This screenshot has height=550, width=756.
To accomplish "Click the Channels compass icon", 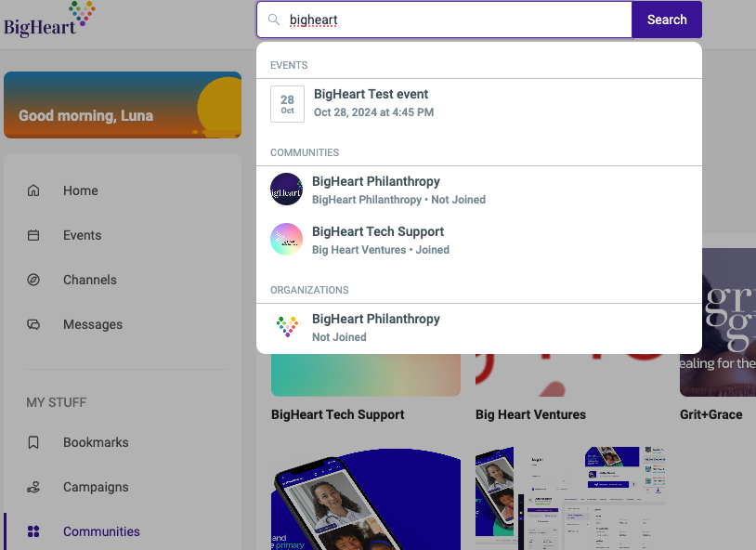I will (x=33, y=280).
